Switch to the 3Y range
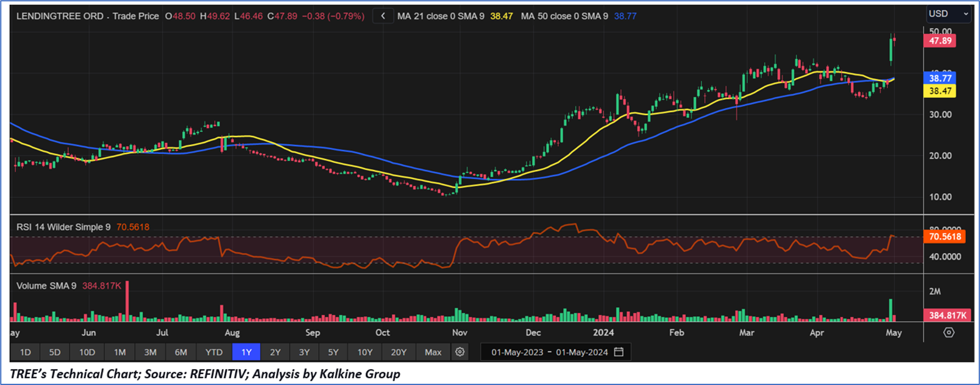Image resolution: width=980 pixels, height=385 pixels. click(x=304, y=352)
